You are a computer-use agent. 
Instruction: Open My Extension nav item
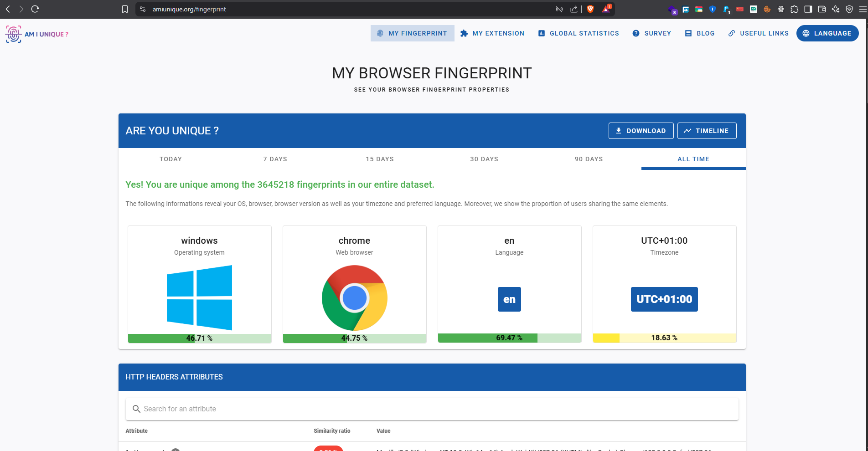click(x=492, y=33)
